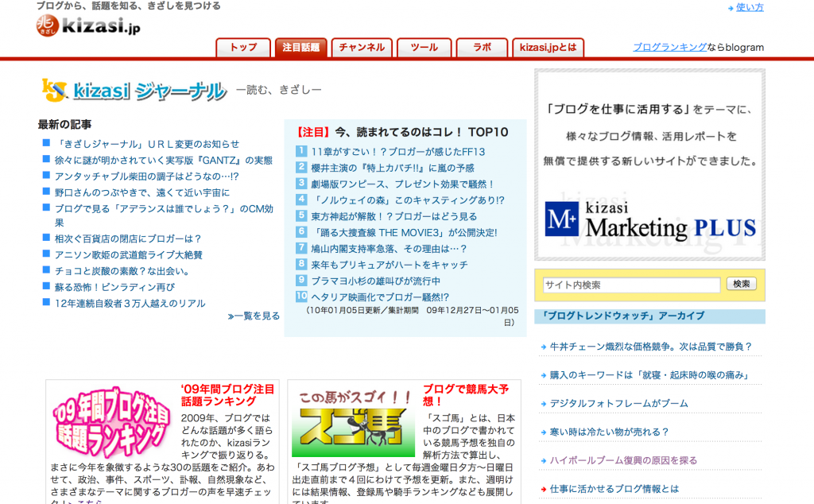Viewport: 814px width, 504px height.
Task: Open 踊る大捜査線 THE MOVIE3 article
Action: [x=404, y=232]
